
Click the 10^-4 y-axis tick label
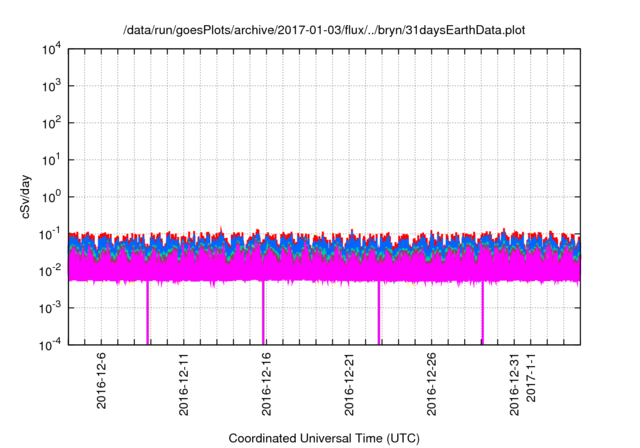pos(51,346)
